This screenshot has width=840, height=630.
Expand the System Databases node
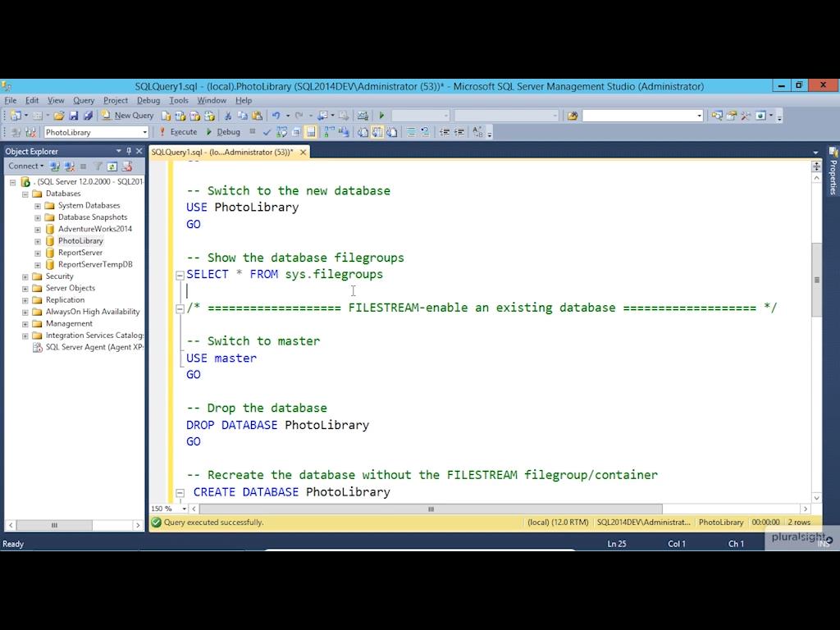pos(38,206)
